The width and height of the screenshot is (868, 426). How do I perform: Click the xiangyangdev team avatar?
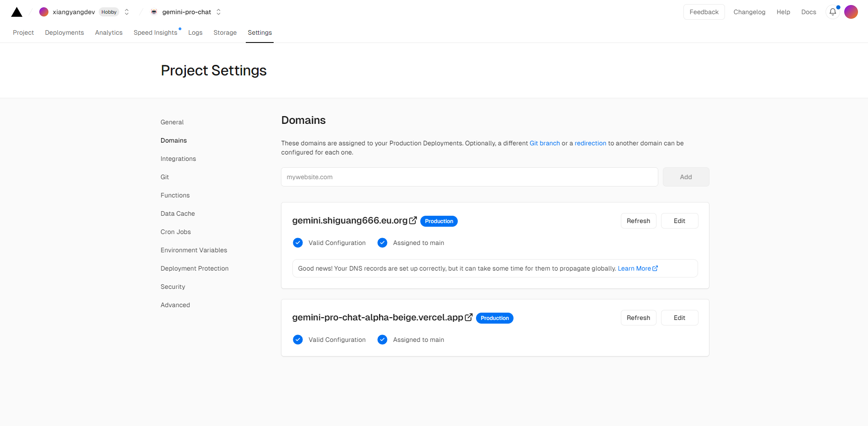tap(44, 12)
